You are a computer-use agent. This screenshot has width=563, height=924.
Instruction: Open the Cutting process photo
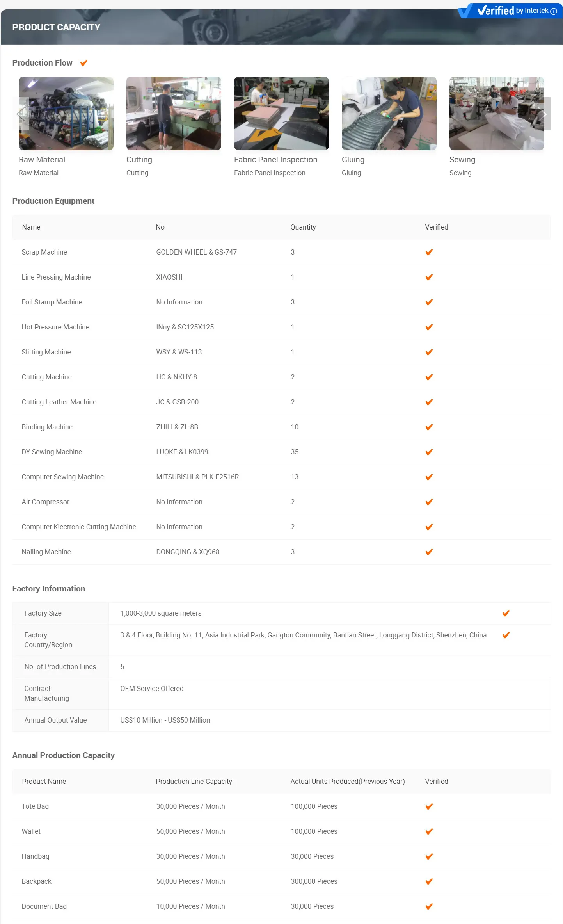[174, 113]
